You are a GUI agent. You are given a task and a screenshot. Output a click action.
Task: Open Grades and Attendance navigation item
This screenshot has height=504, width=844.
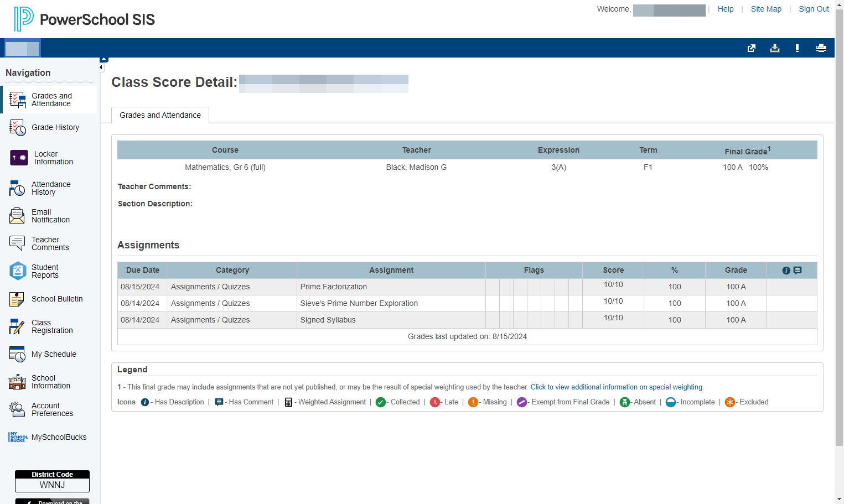pyautogui.click(x=51, y=100)
